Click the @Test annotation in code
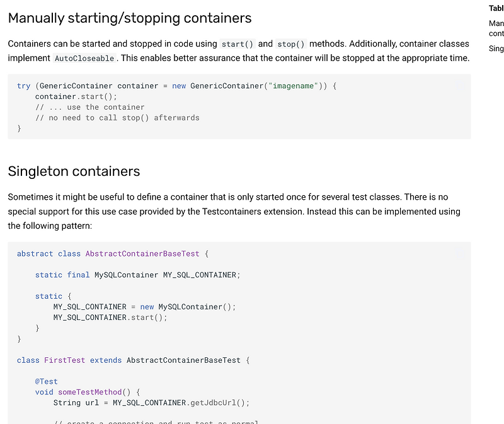This screenshot has width=504, height=424. click(47, 381)
